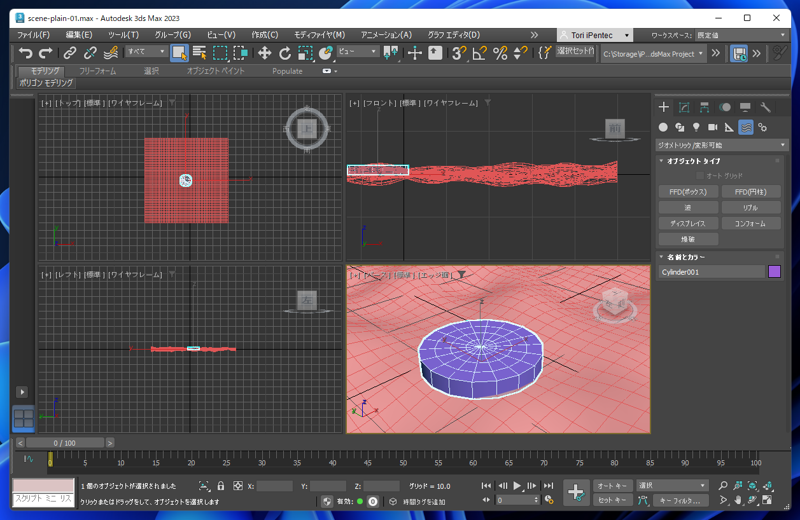
Task: Open the ジオメトリック/変形可能 category dropdown
Action: coord(720,145)
